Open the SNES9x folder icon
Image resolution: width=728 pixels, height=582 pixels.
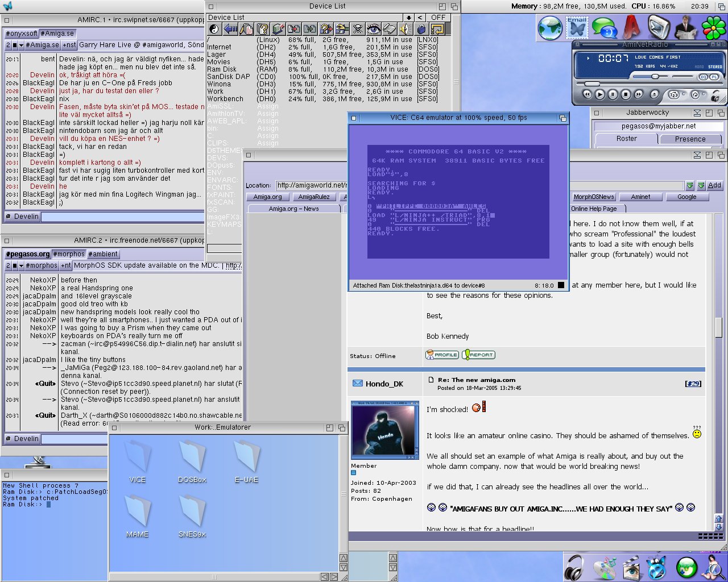[x=192, y=517]
